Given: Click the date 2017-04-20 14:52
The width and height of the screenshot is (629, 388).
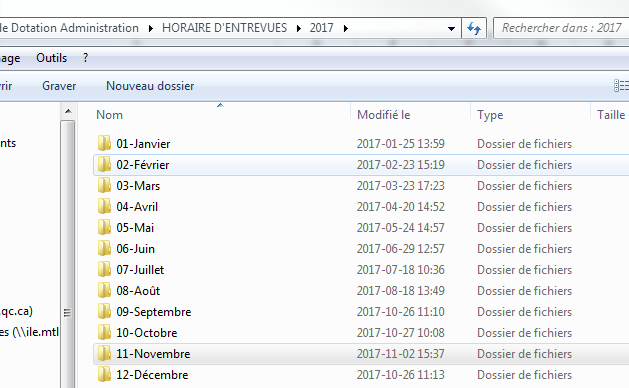Looking at the screenshot, I should 401,207.
